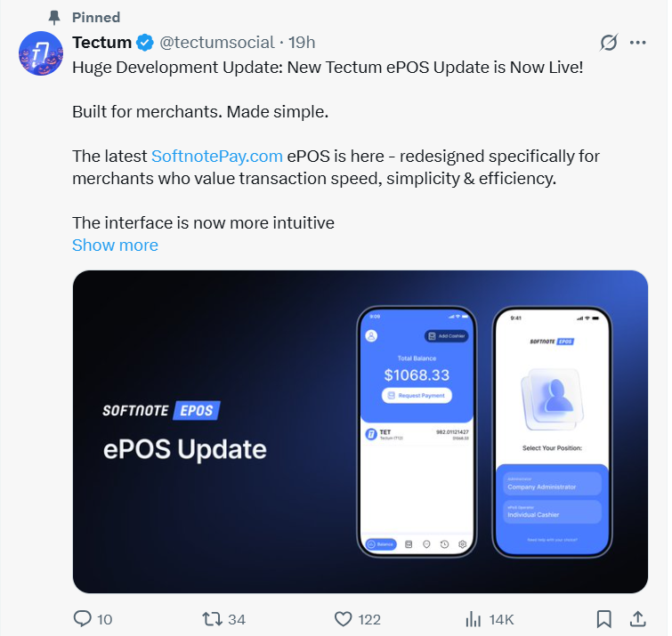672x636 pixels.
Task: Click the Tectum display name
Action: point(101,43)
